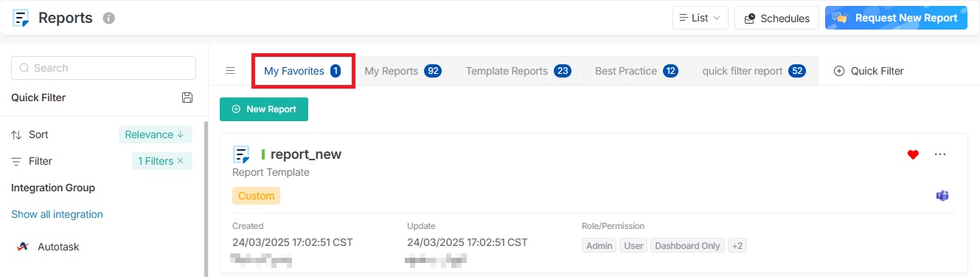Click the Reports logo icon in header
The image size is (980, 277).
tap(21, 18)
